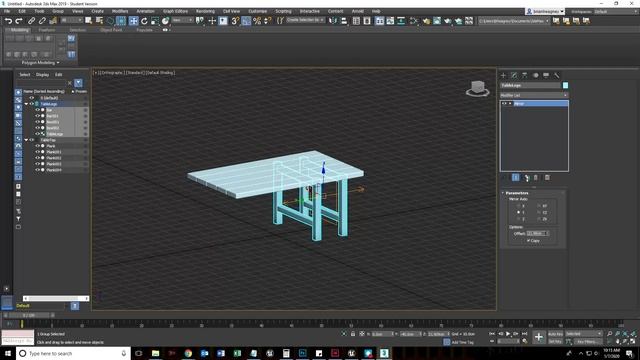Toggle visibility eye of 0 (default) layer
This screenshot has width=640, height=360.
point(32,98)
